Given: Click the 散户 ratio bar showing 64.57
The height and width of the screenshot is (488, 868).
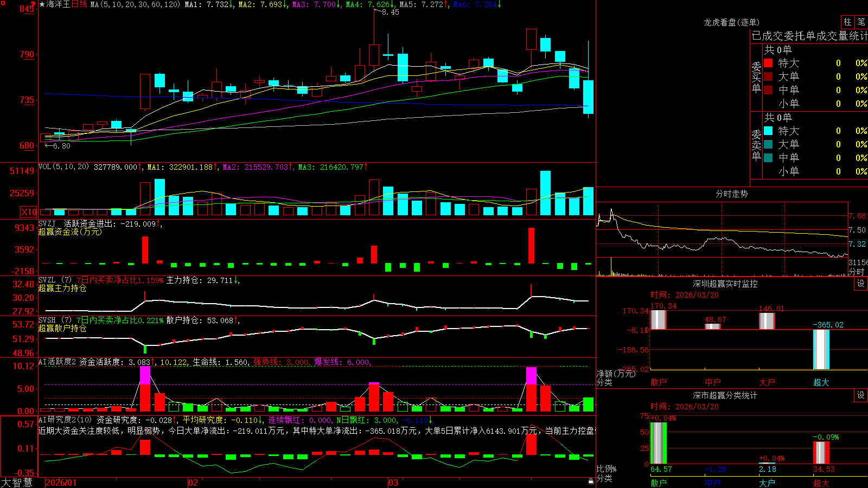Looking at the screenshot, I should click(659, 443).
